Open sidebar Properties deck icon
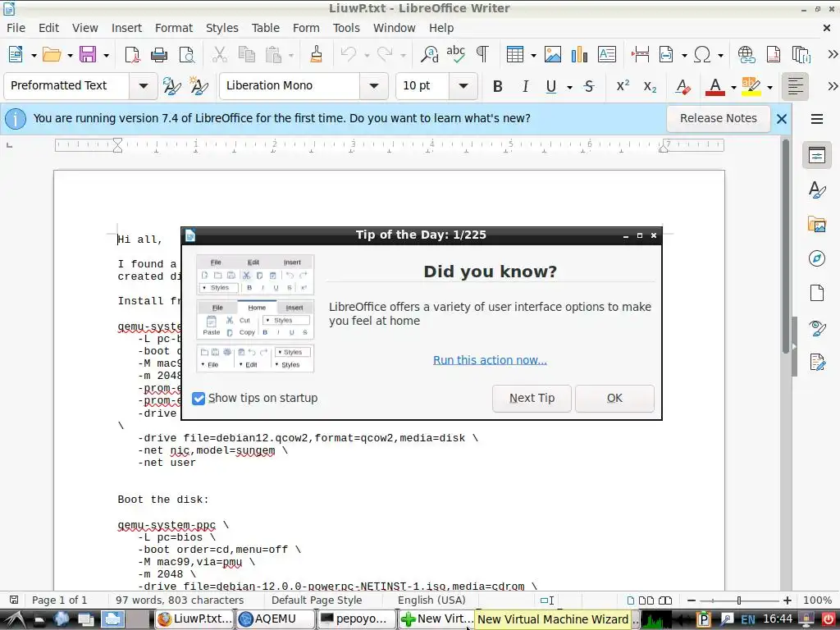 (816, 155)
